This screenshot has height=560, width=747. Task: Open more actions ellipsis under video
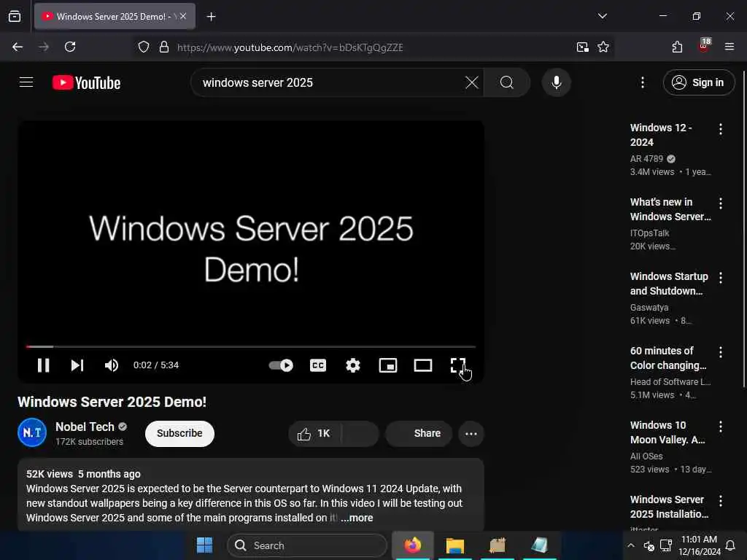tap(471, 433)
